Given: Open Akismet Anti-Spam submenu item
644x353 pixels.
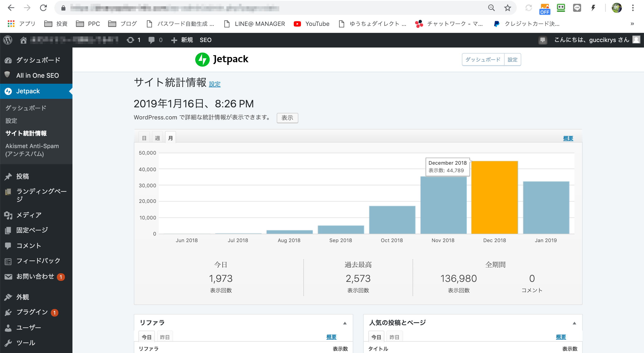Looking at the screenshot, I should (x=32, y=150).
